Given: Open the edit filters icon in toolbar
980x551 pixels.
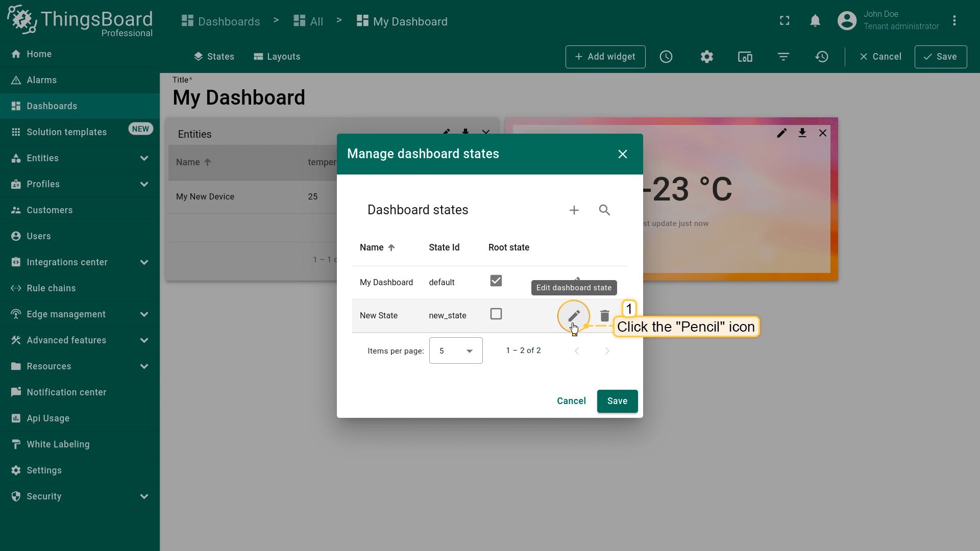Looking at the screenshot, I should [x=783, y=57].
